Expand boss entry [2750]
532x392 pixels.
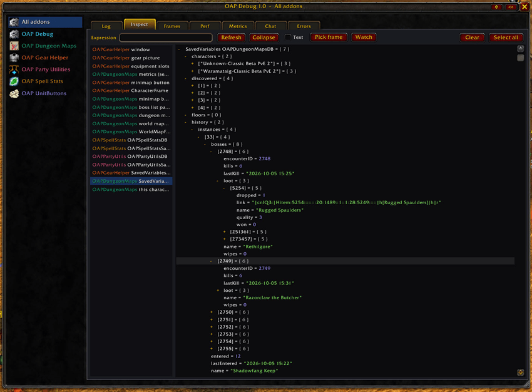pyautogui.click(x=212, y=312)
